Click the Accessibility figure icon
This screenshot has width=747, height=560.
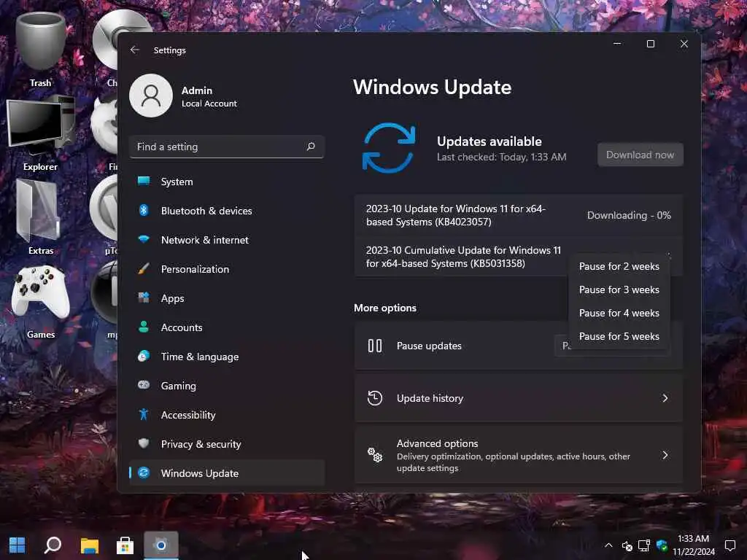pos(144,414)
